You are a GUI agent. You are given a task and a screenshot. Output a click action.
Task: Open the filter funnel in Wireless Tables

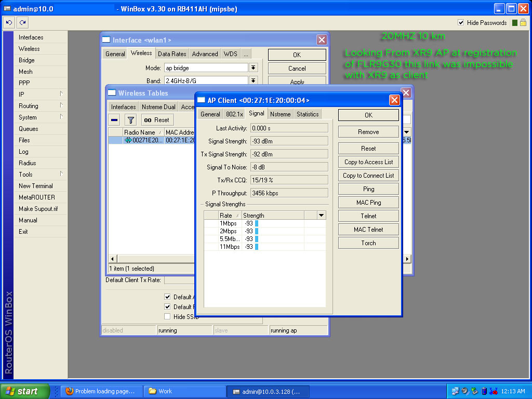pos(130,120)
